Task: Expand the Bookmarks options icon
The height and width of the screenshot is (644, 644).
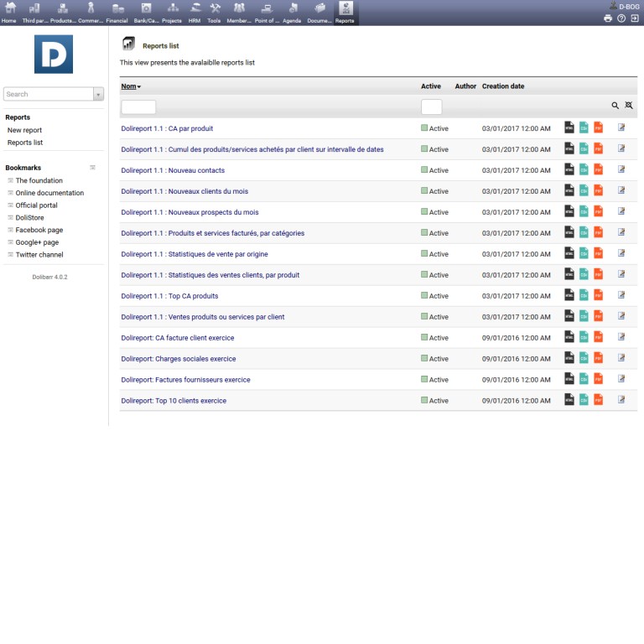Action: 93,168
